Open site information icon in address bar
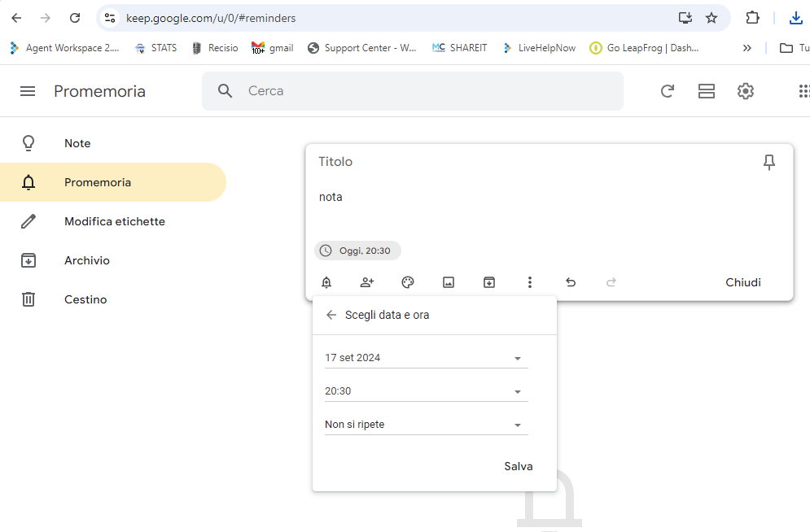 pyautogui.click(x=110, y=18)
